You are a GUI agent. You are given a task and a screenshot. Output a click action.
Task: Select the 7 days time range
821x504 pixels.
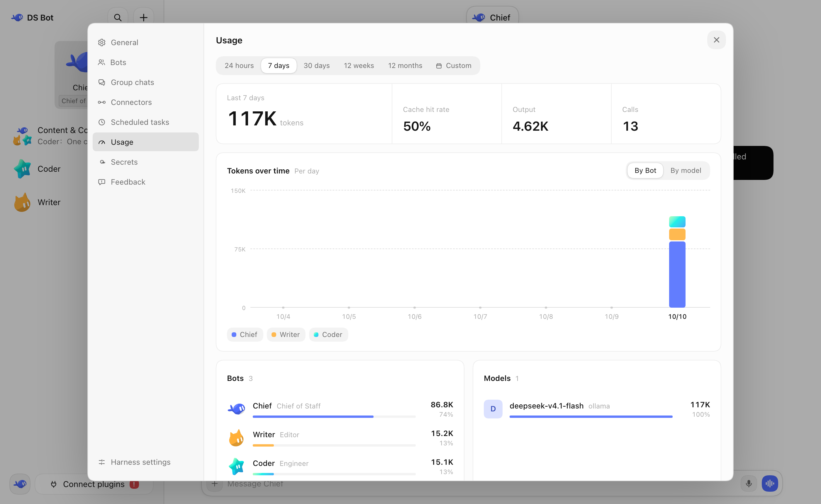(x=279, y=66)
